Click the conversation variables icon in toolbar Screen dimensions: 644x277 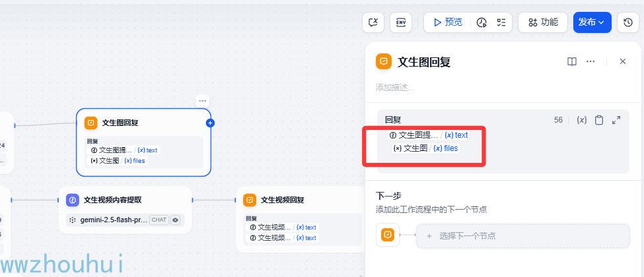(373, 22)
